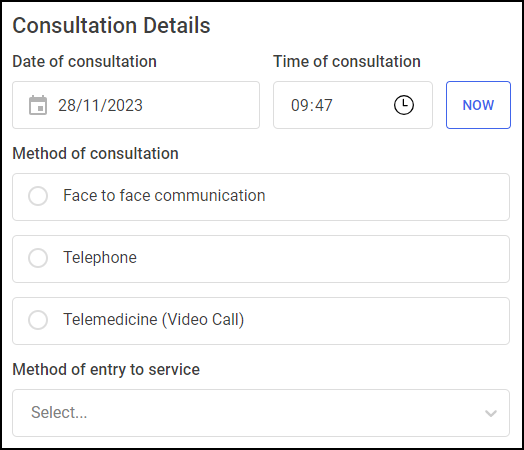
Task: Click the calendar icon in date field
Action: coord(38,105)
